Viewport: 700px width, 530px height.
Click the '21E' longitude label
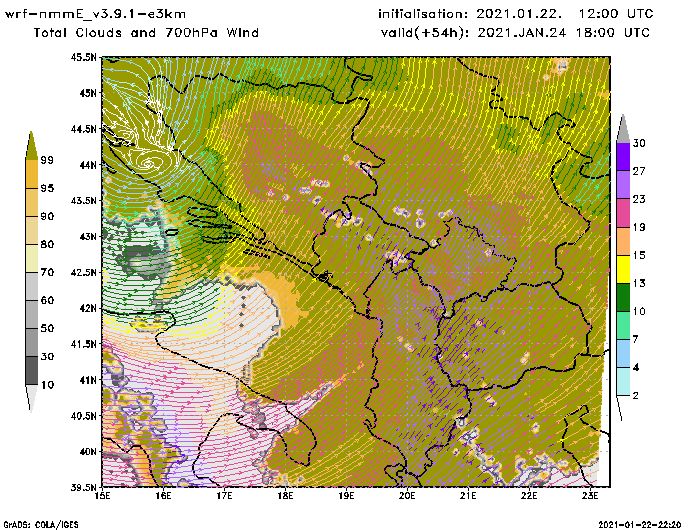pyautogui.click(x=468, y=496)
